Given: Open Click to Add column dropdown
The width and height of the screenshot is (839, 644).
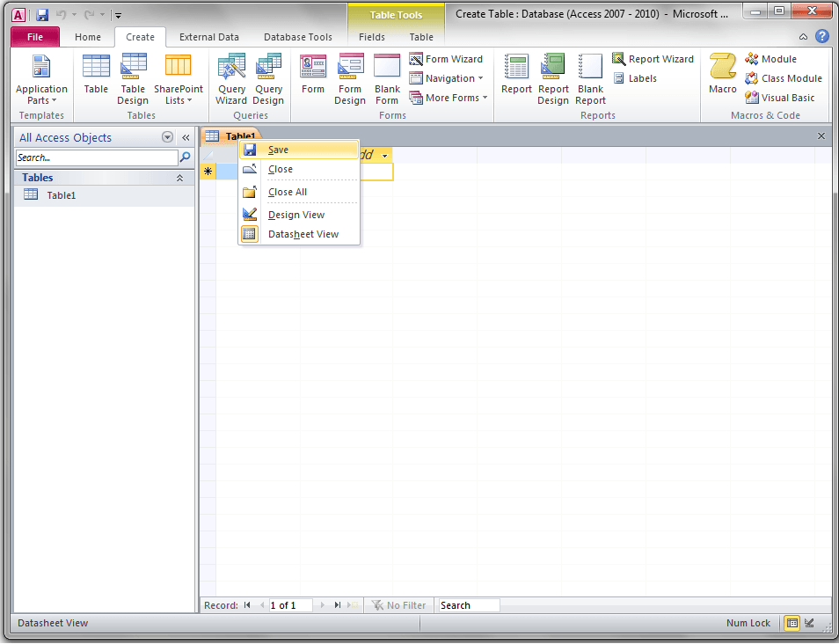Looking at the screenshot, I should (x=384, y=156).
